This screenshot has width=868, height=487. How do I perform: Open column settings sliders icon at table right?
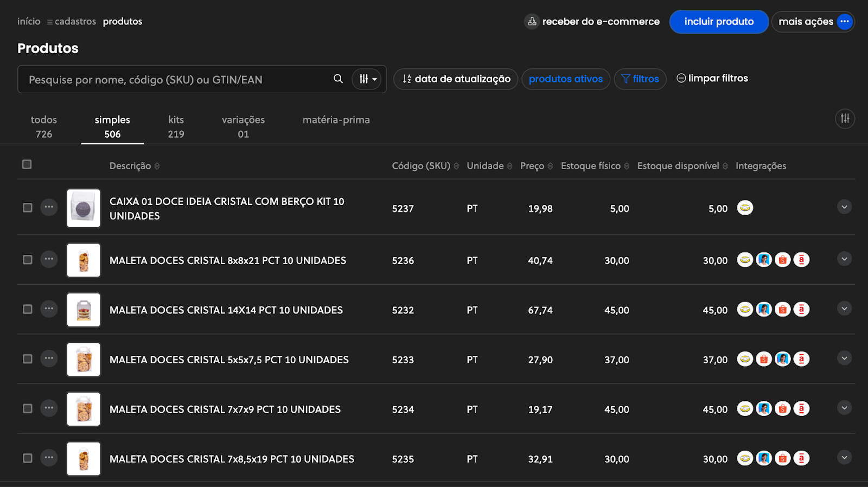[845, 118]
